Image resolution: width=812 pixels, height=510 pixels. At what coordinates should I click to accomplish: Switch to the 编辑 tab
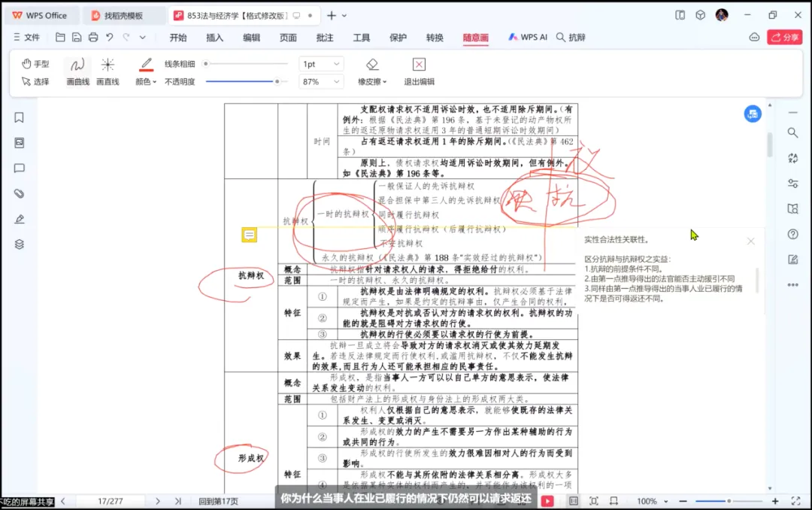(x=252, y=38)
